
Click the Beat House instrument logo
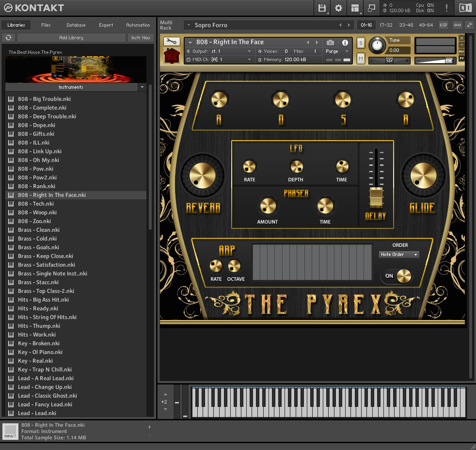(x=172, y=56)
